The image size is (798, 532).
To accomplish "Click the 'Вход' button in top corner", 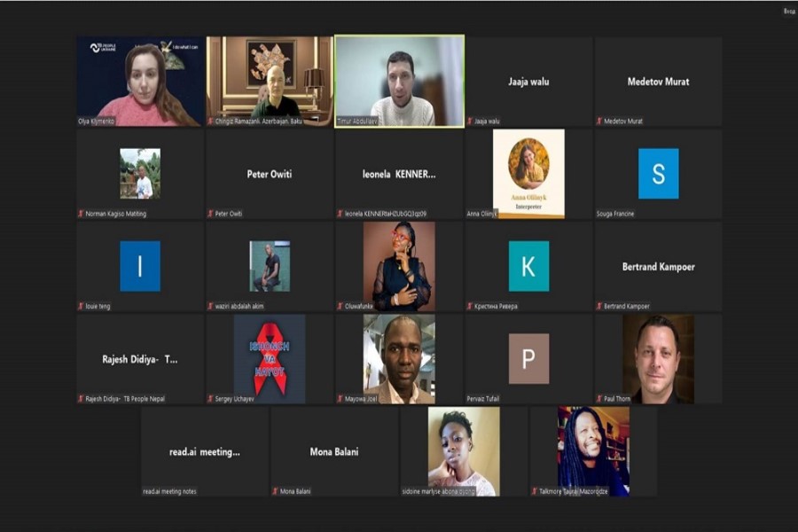I will (x=789, y=11).
